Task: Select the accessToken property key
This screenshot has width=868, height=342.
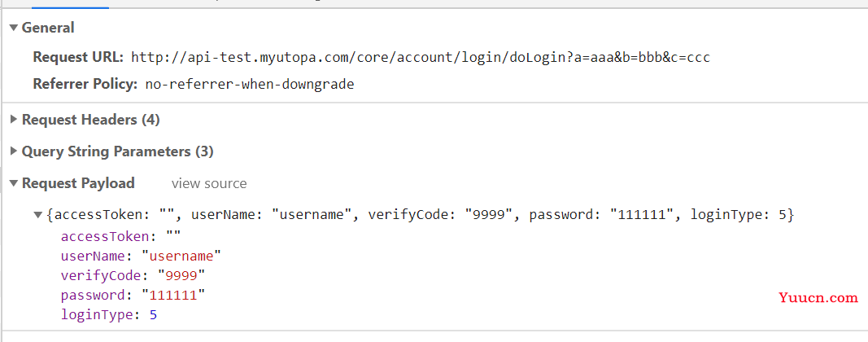Action: 105,237
